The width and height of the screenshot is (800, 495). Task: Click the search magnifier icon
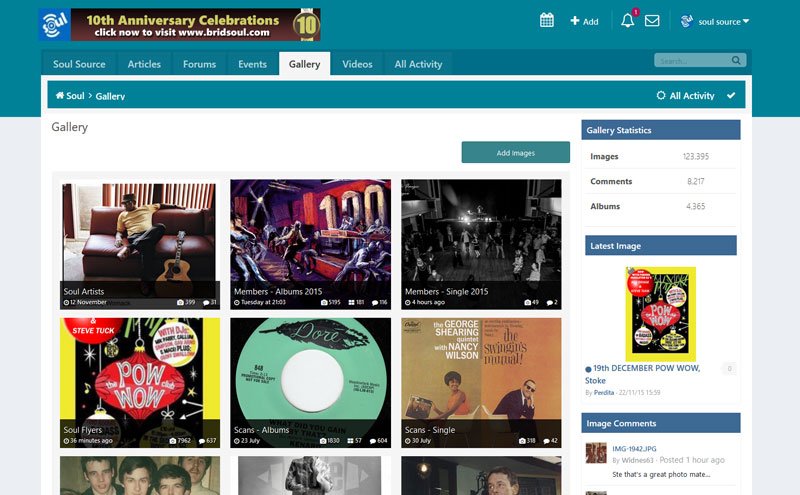coord(736,60)
